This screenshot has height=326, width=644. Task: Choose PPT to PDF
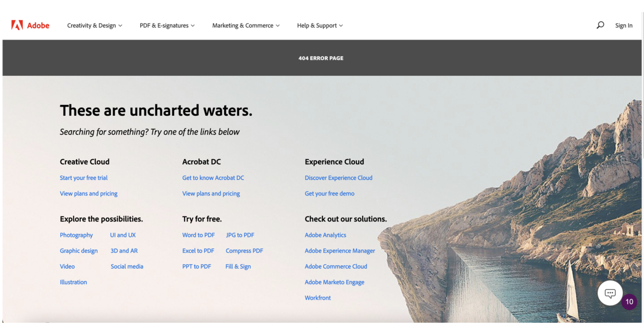(197, 266)
